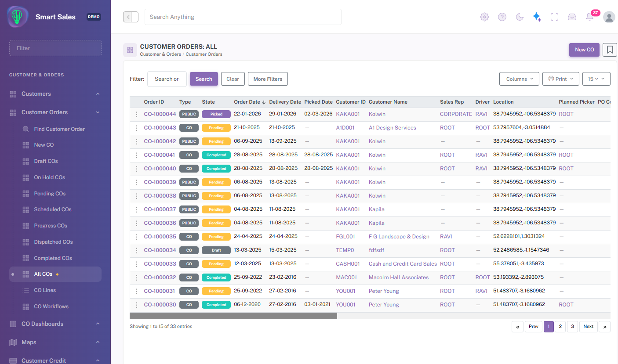The image size is (618, 364).
Task: Open CO Lines in the sidebar
Action: pyautogui.click(x=45, y=290)
